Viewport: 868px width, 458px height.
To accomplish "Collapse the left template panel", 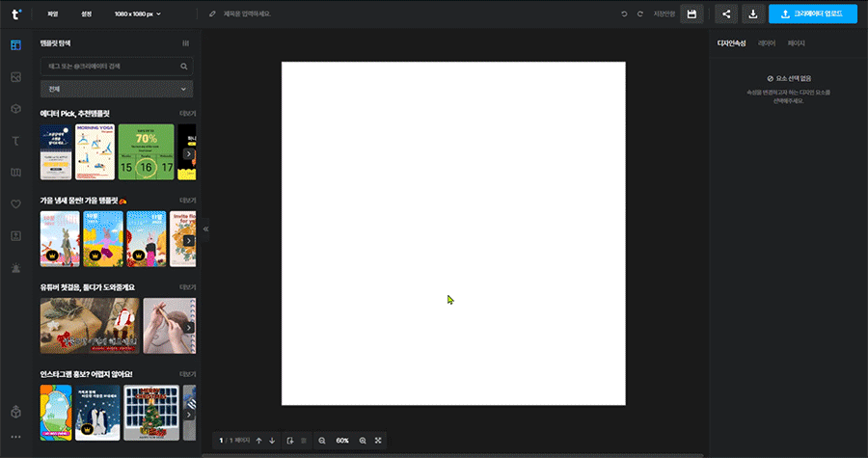I will [205, 229].
